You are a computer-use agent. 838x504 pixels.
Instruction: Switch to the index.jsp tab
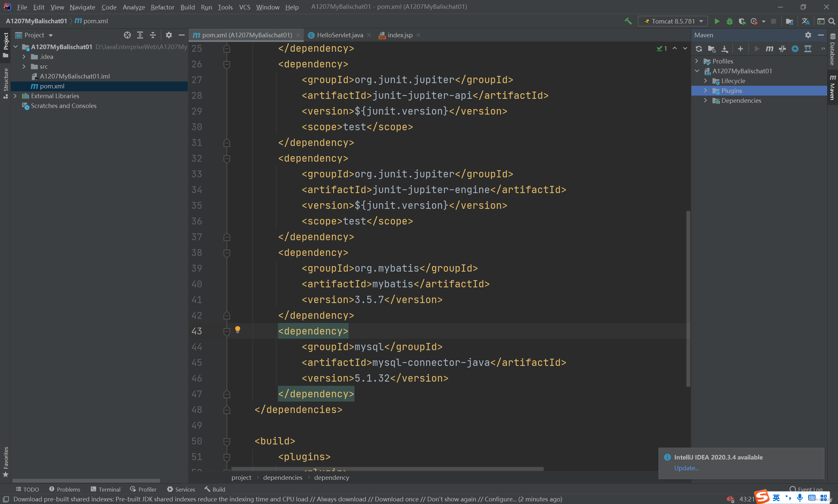(400, 35)
